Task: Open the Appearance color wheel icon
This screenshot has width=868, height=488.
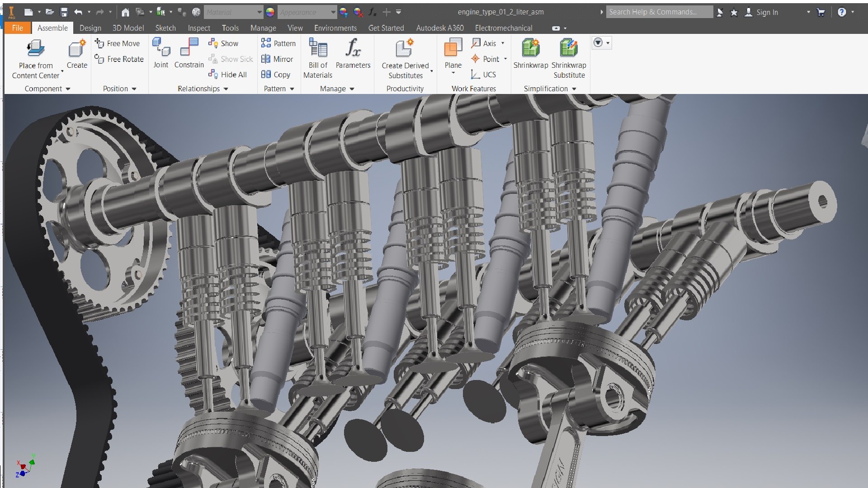Action: 270,12
